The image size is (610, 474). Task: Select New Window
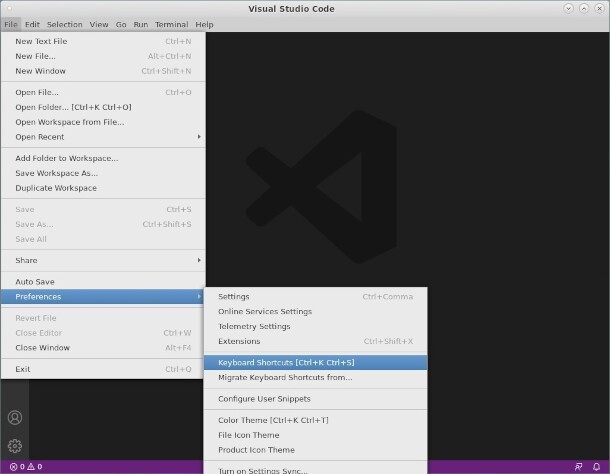103,71
